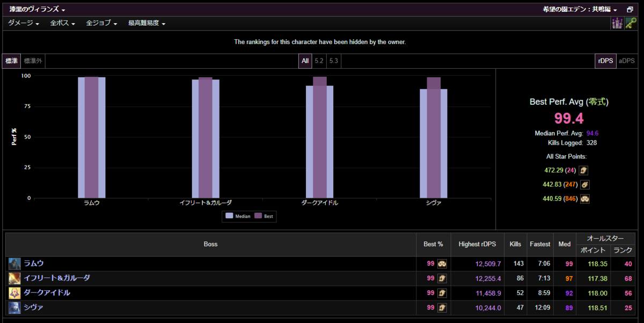The image size is (644, 323).
Task: Click the job icon next to 472.29 points
Action: click(583, 170)
